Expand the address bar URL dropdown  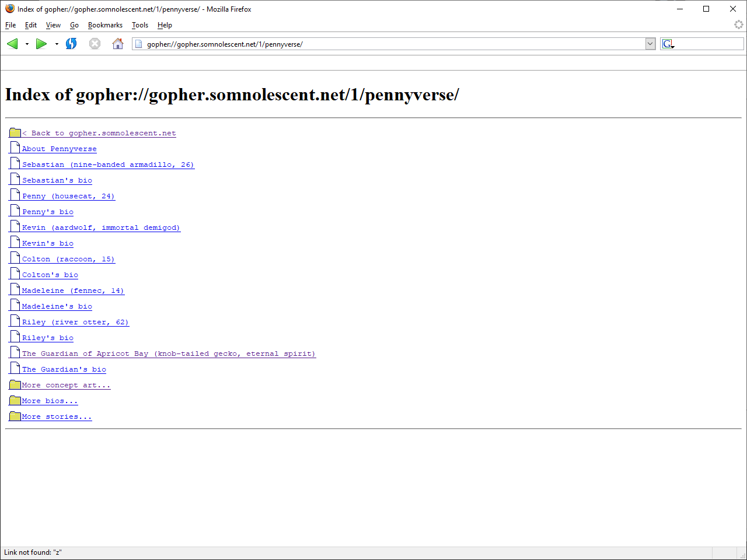coord(650,44)
